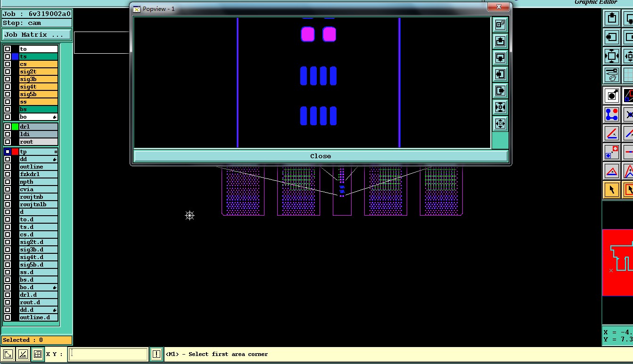Select the outline.d layer row
The width and height of the screenshot is (633, 364).
[x=39, y=317]
